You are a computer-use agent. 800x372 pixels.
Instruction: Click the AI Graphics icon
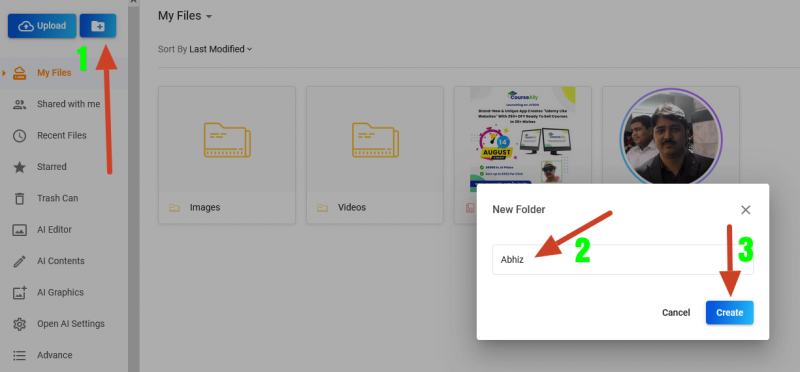click(19, 292)
